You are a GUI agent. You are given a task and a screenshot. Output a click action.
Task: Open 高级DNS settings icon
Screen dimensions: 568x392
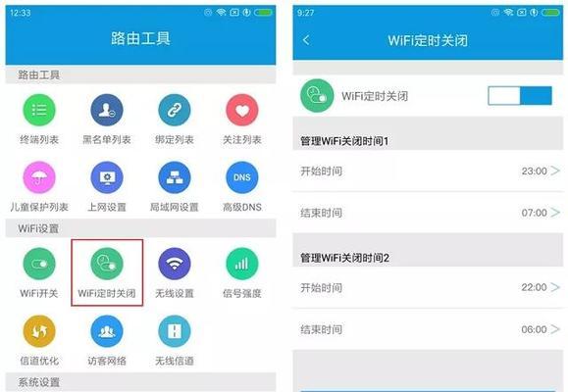pyautogui.click(x=242, y=177)
